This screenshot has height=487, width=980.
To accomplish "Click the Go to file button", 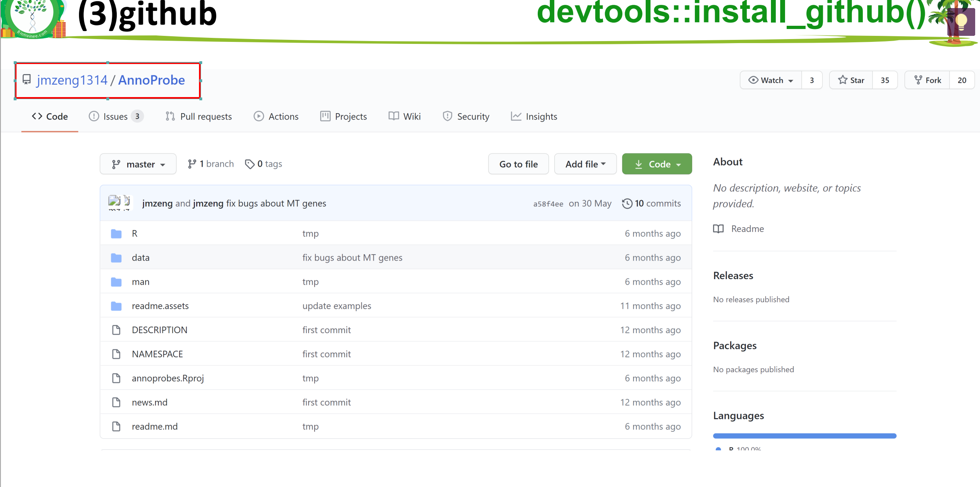I will click(518, 164).
